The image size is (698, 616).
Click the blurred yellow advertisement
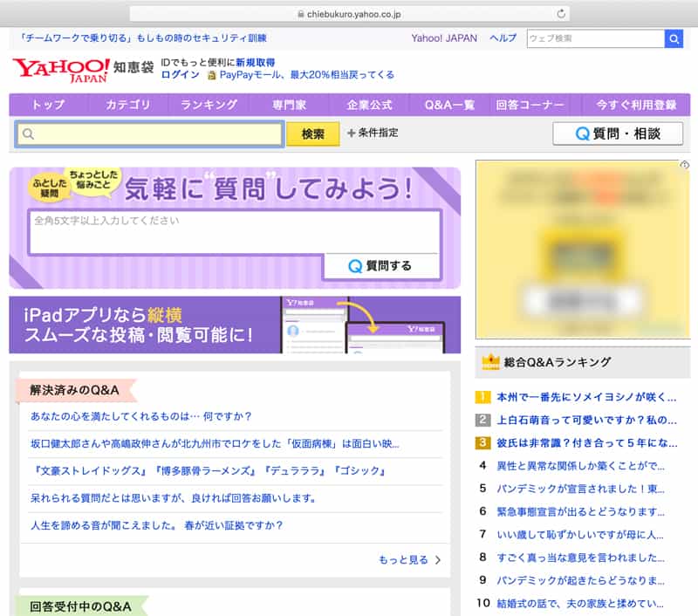(x=582, y=250)
